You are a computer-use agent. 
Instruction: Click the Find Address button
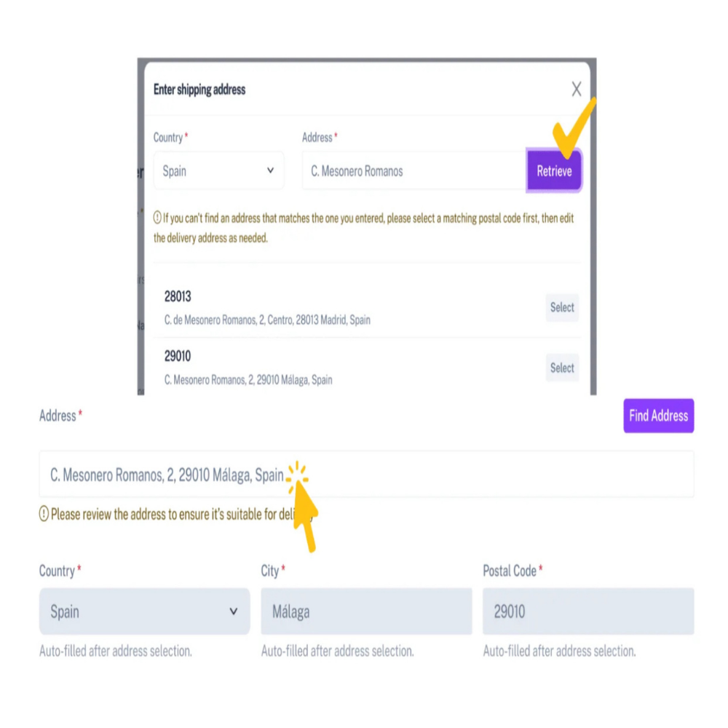click(x=658, y=416)
